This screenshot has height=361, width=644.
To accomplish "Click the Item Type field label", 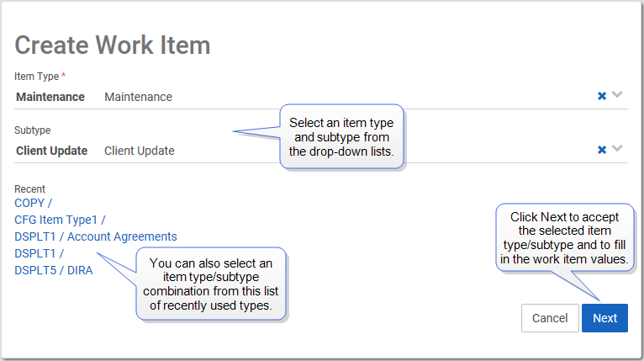I will click(x=36, y=77).
